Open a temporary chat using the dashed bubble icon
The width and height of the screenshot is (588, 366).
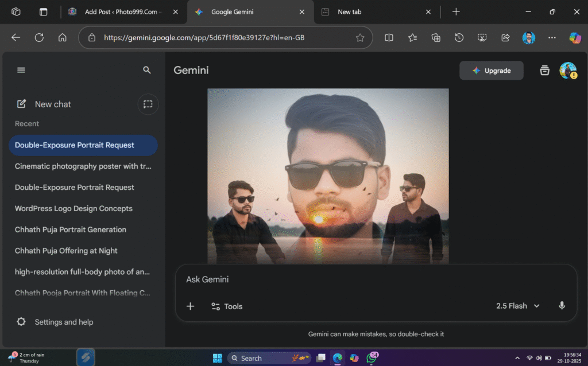coord(148,104)
